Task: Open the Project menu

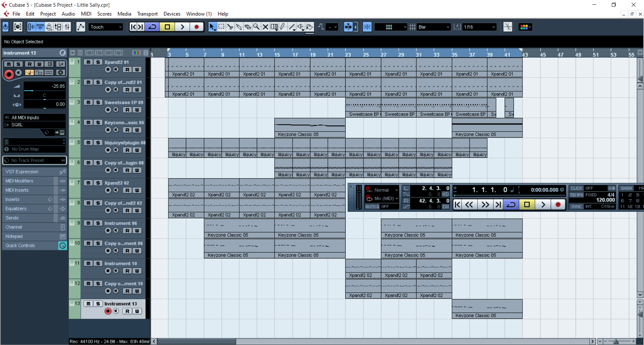Action: point(48,14)
